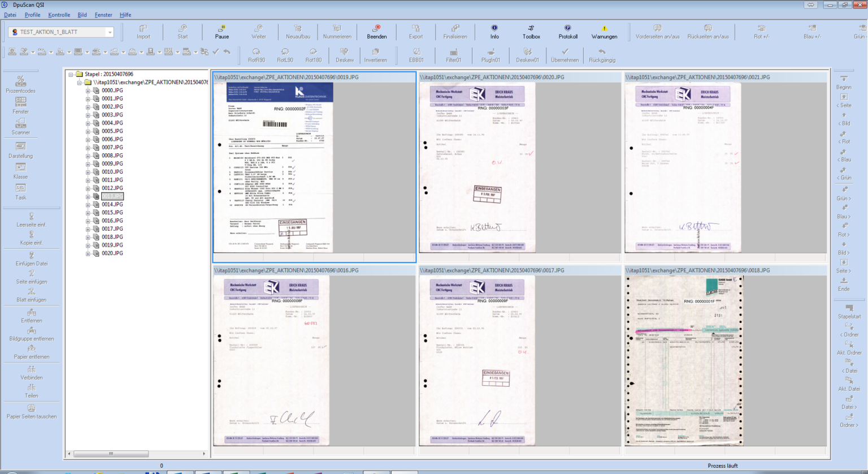The image size is (868, 474).
Task: Open the TEST_AKTION_1_BLATT profile dropdown
Action: (110, 32)
